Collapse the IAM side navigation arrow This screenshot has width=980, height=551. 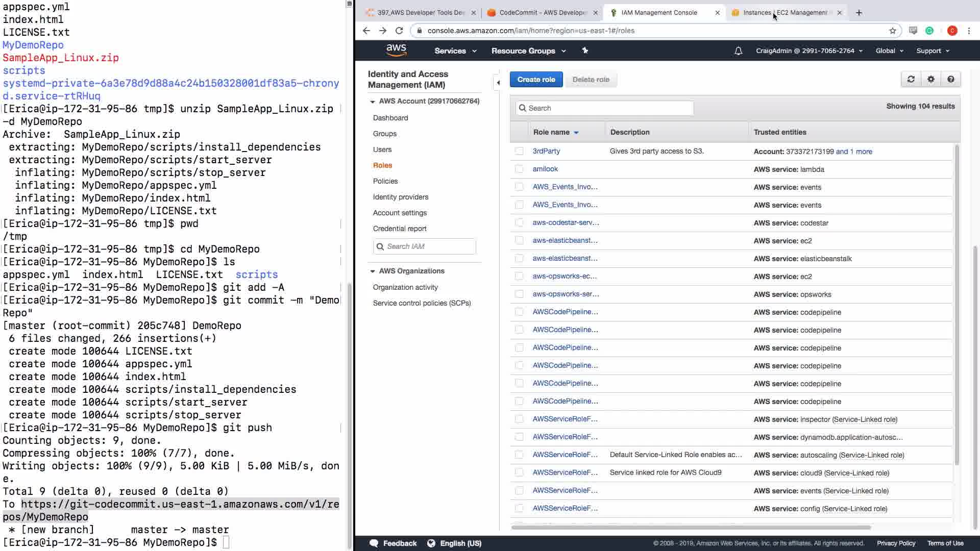(x=498, y=82)
